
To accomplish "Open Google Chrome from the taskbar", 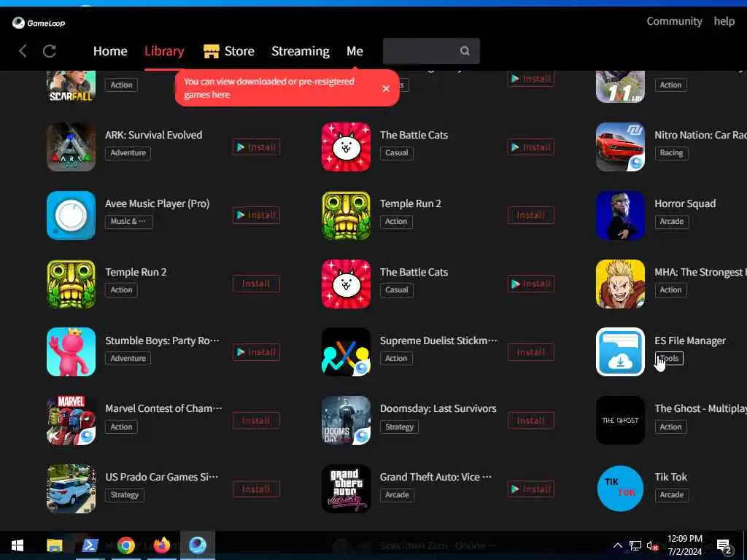I will (x=125, y=545).
